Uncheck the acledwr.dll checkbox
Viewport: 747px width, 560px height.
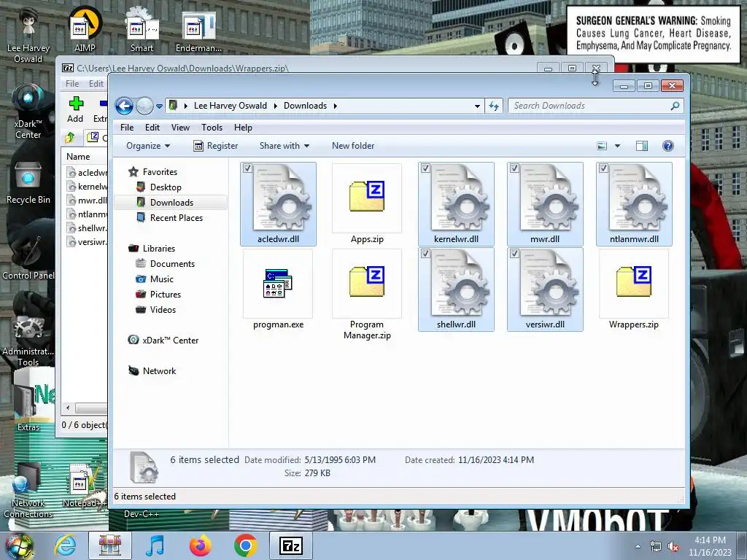[x=247, y=168]
